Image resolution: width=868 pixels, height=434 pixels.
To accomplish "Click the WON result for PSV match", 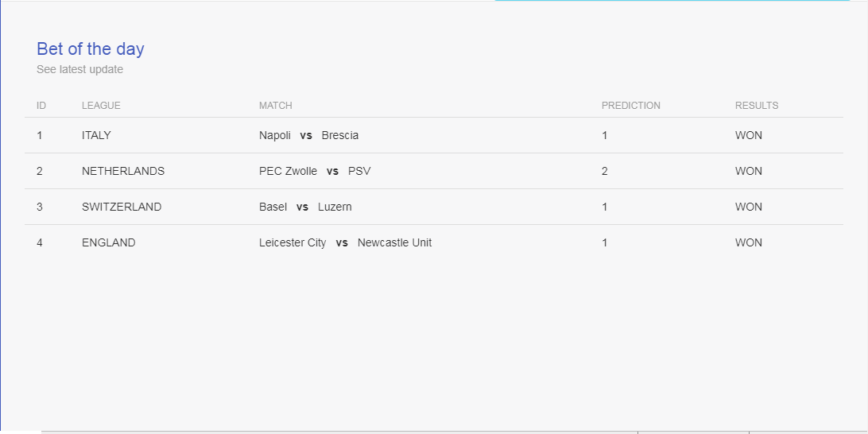I will coord(749,172).
